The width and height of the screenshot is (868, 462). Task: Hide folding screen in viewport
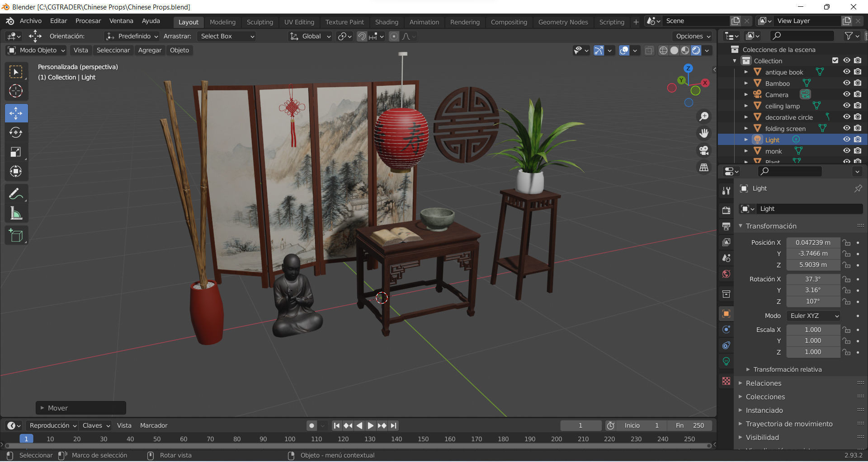tap(846, 128)
